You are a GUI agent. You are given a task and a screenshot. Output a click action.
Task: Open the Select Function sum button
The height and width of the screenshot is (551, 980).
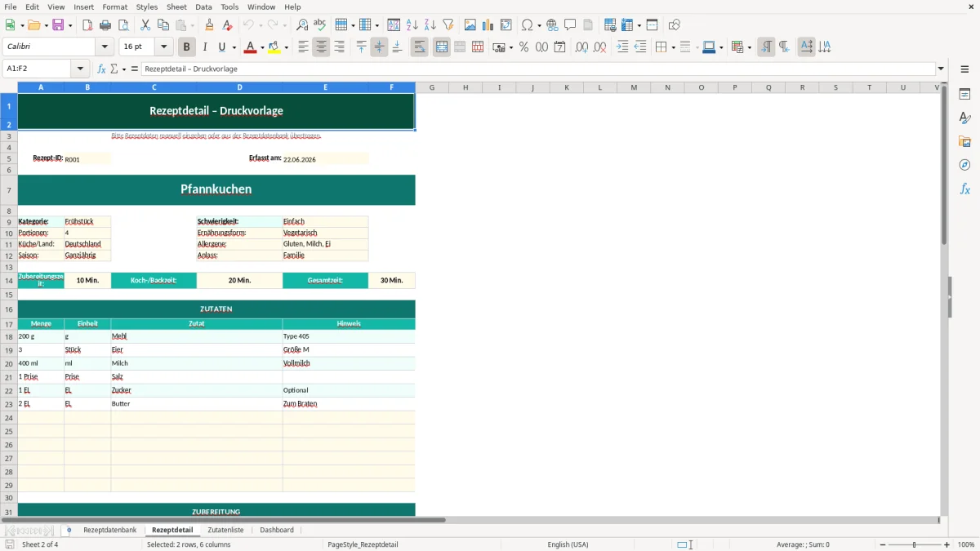tap(114, 69)
